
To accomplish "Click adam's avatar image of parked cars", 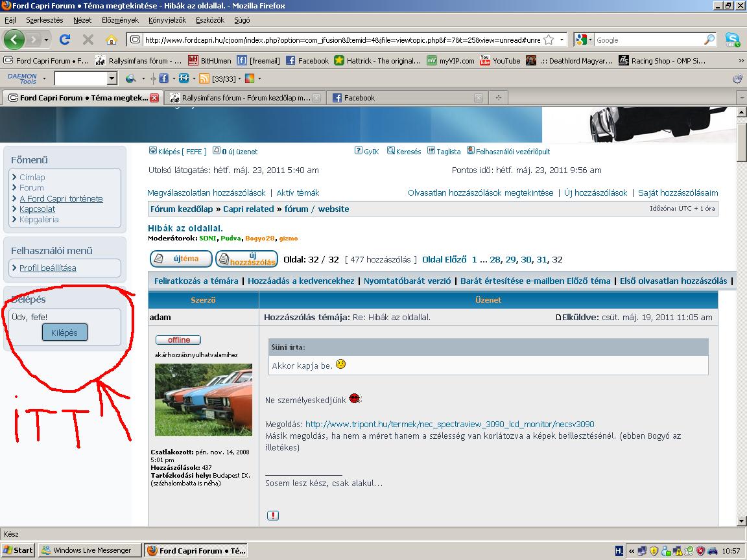I will 203,399.
